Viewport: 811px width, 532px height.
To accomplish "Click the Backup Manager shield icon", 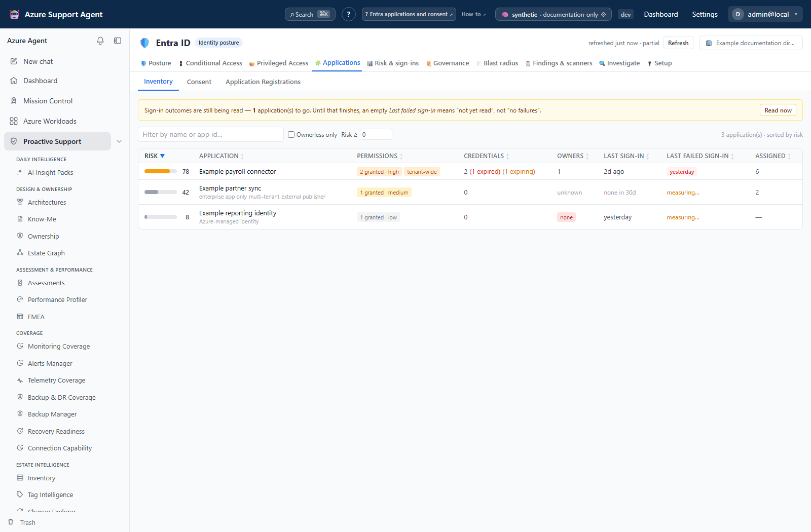I will (20, 414).
